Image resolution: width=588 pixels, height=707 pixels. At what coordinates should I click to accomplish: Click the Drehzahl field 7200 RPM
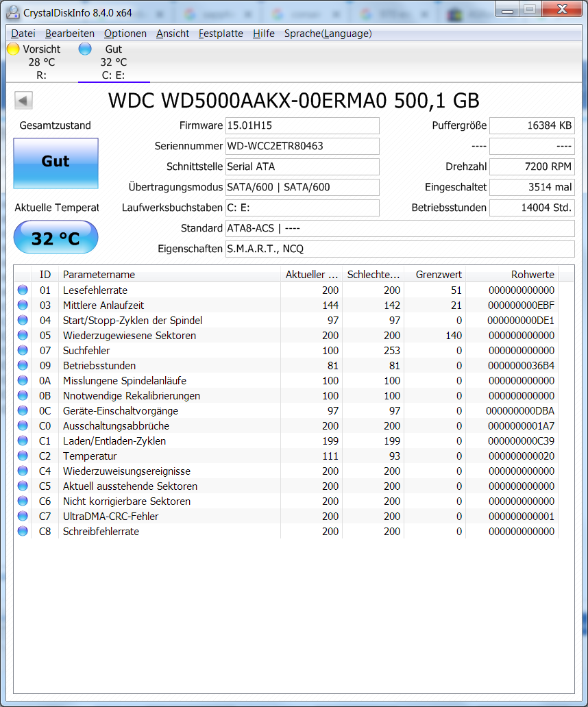(532, 166)
